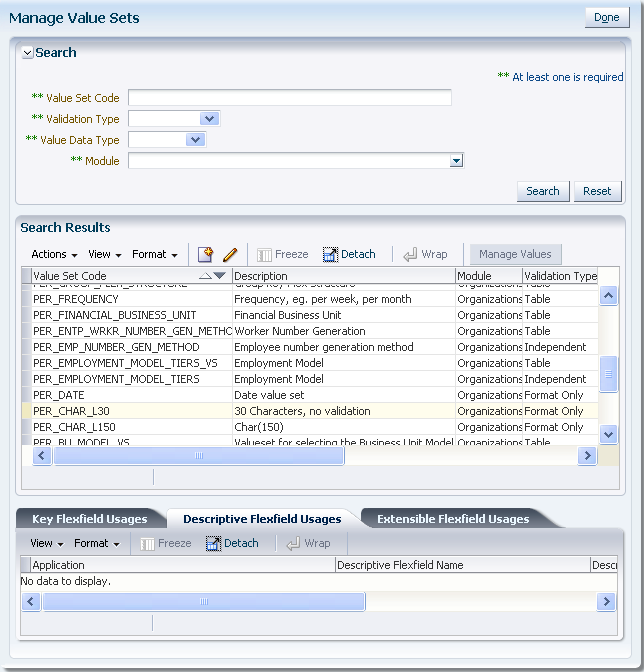644x672 pixels.
Task: Switch to Extensible Flexfield Usages tab
Action: (x=453, y=519)
